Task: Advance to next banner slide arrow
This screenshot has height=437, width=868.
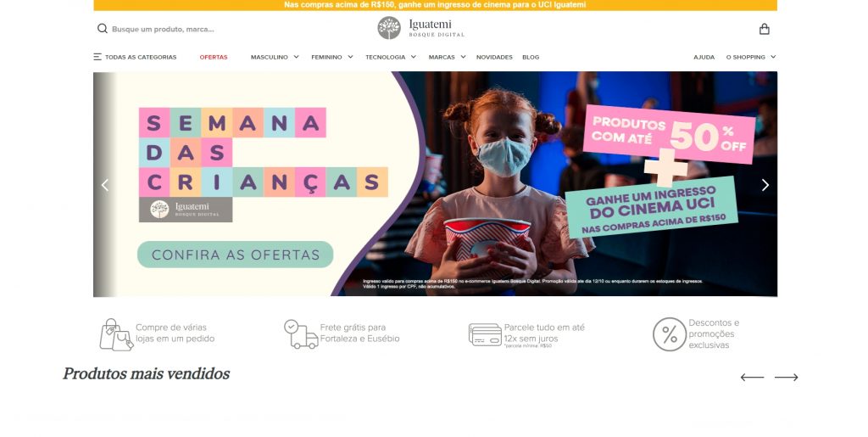Action: click(765, 185)
